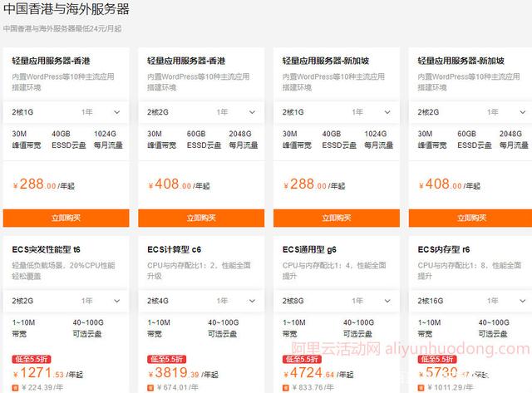Click the orange coupon icon beside ¥674.01/年
This screenshot has width=532, height=393.
click(150, 387)
